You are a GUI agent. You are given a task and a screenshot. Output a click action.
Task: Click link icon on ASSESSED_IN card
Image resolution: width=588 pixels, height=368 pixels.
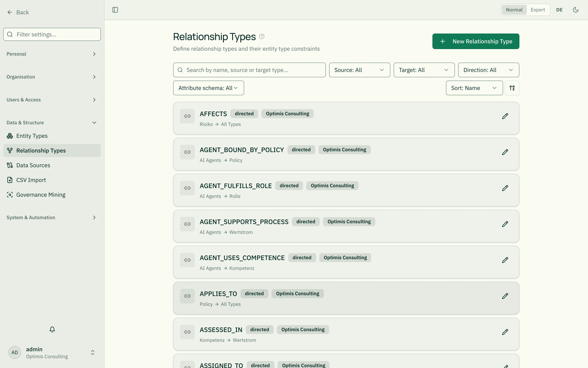[187, 332]
